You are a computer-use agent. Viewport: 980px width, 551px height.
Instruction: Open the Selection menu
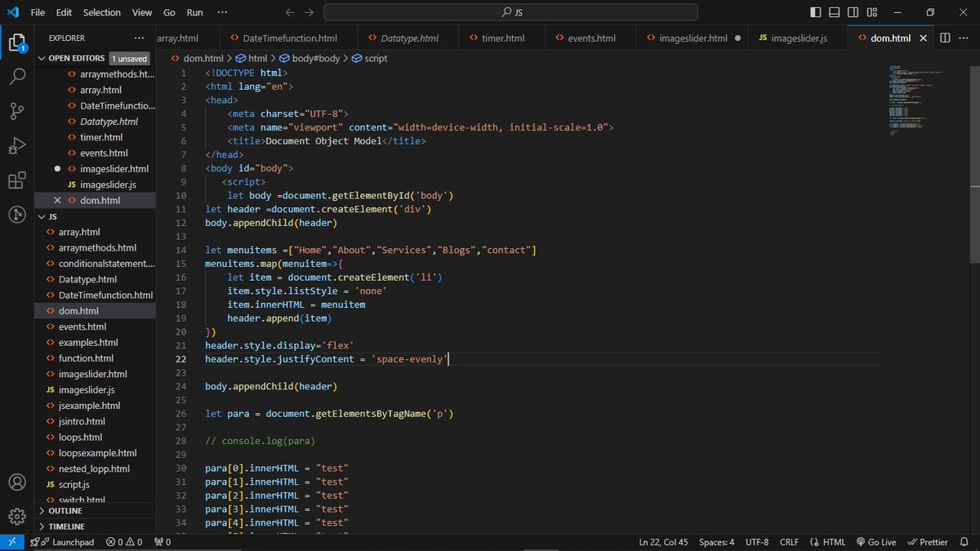(x=101, y=12)
